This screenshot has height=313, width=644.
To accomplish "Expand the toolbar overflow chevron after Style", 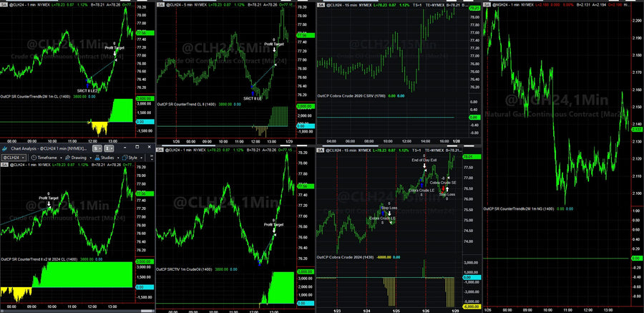I will [x=152, y=158].
